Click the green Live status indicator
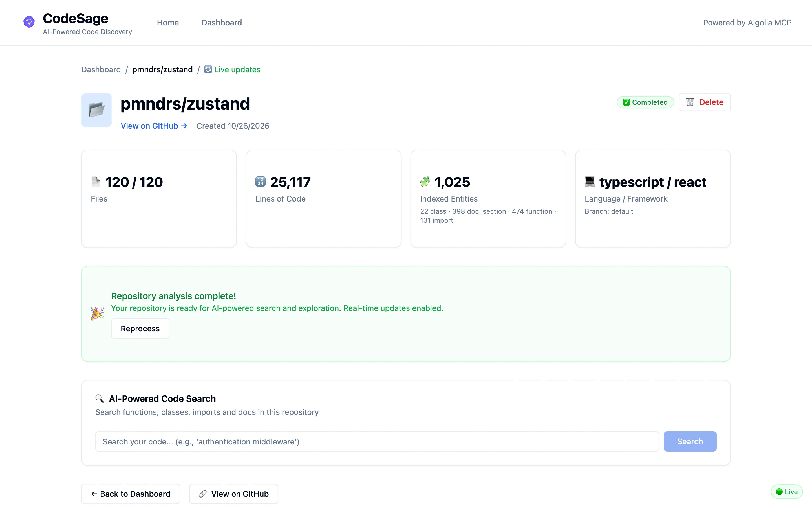 (787, 492)
